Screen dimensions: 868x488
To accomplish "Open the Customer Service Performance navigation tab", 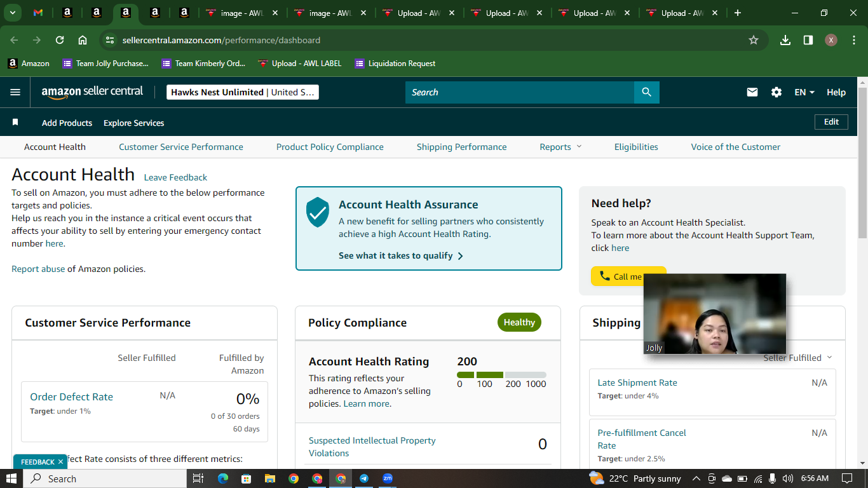I will pos(181,147).
